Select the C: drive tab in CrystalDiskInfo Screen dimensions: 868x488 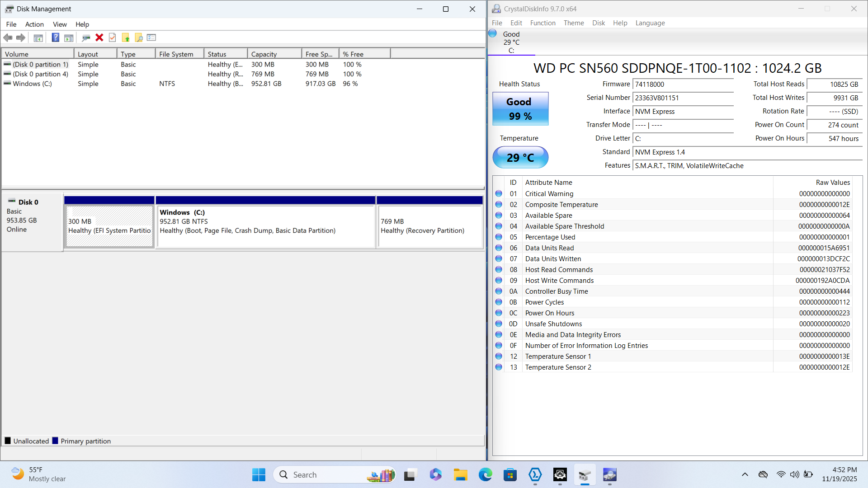click(x=511, y=42)
